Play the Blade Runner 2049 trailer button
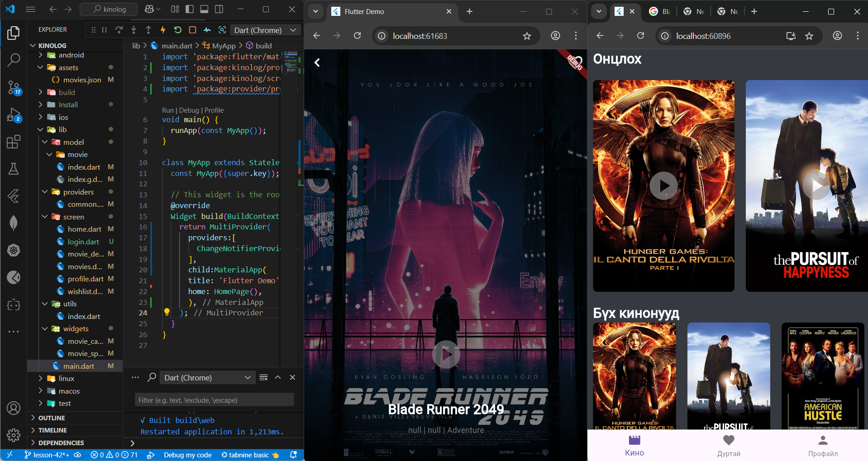This screenshot has width=868, height=461. pos(446,355)
